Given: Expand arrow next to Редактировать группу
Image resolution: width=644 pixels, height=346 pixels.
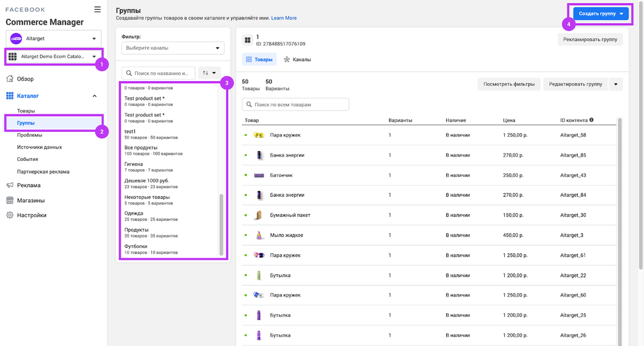Looking at the screenshot, I should (616, 84).
